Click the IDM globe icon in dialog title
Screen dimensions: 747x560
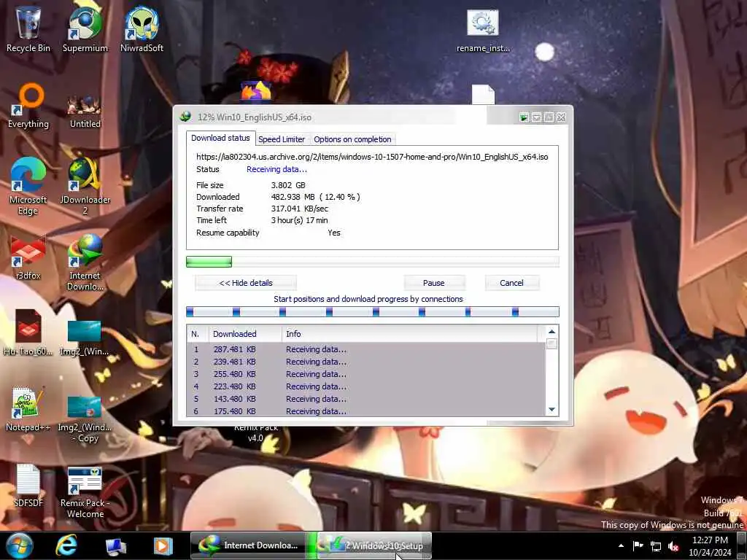[186, 117]
